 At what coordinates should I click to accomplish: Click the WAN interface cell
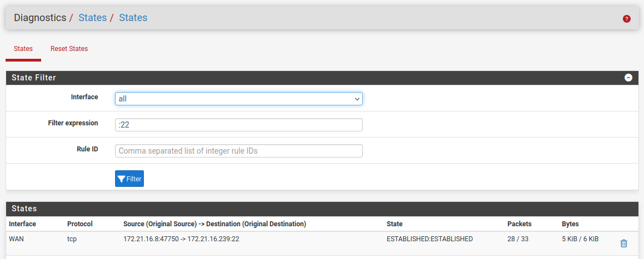point(17,238)
